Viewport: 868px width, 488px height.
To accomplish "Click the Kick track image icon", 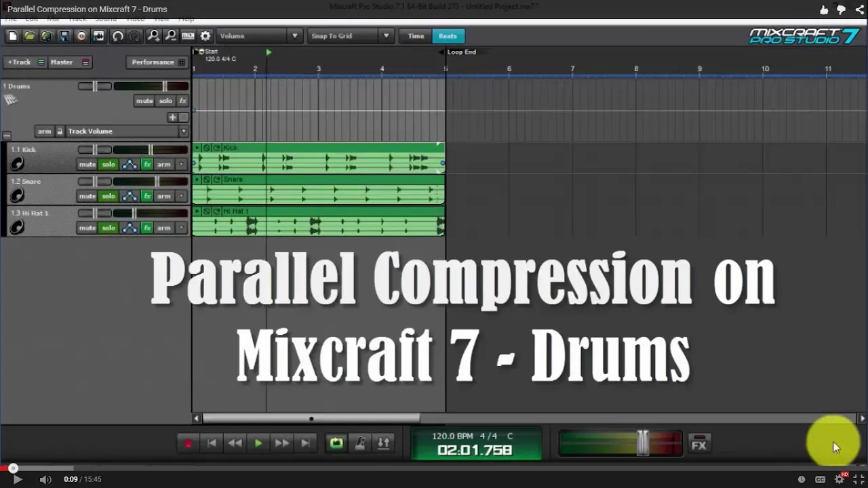I will click(x=17, y=163).
